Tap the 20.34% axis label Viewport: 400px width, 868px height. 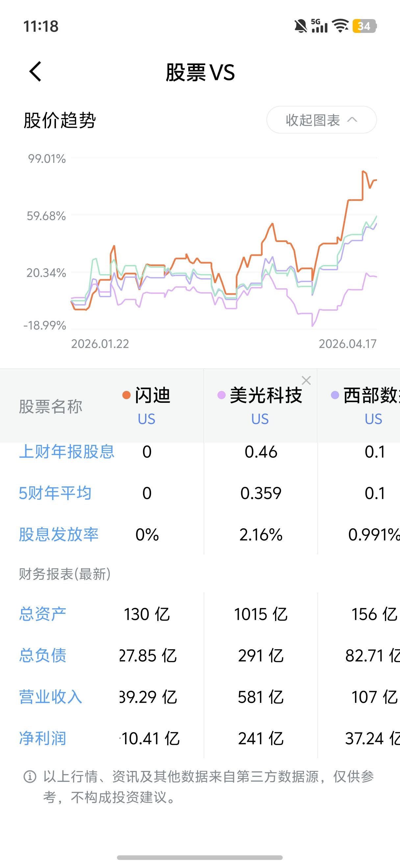(46, 273)
